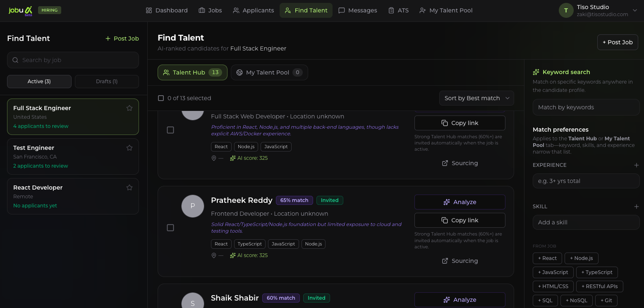Add an Experience preference with plus icon
The width and height of the screenshot is (644, 308).
(636, 165)
